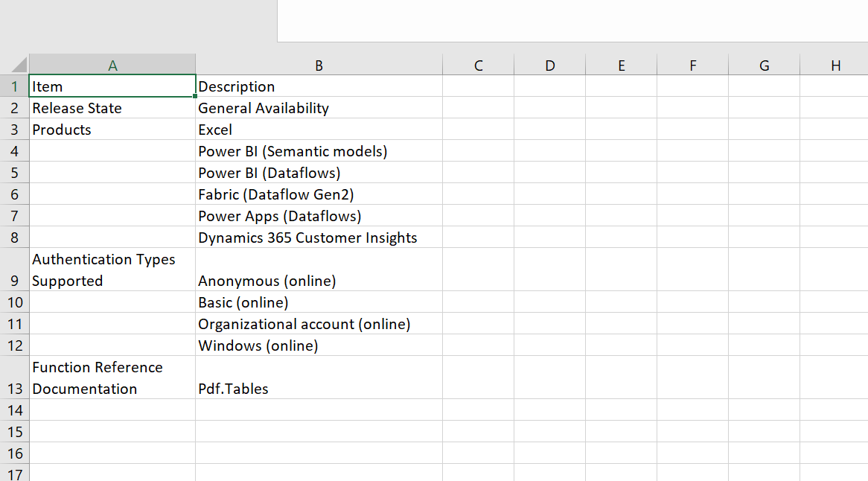Viewport: 868px width, 481px height.
Task: Click the formula bar input area
Action: pyautogui.click(x=572, y=21)
